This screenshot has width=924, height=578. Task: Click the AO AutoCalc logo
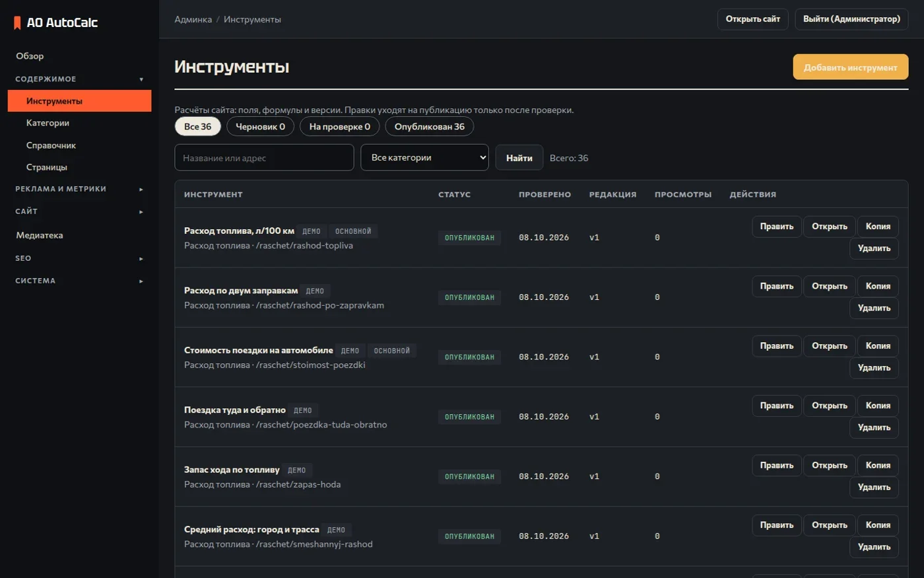click(55, 22)
